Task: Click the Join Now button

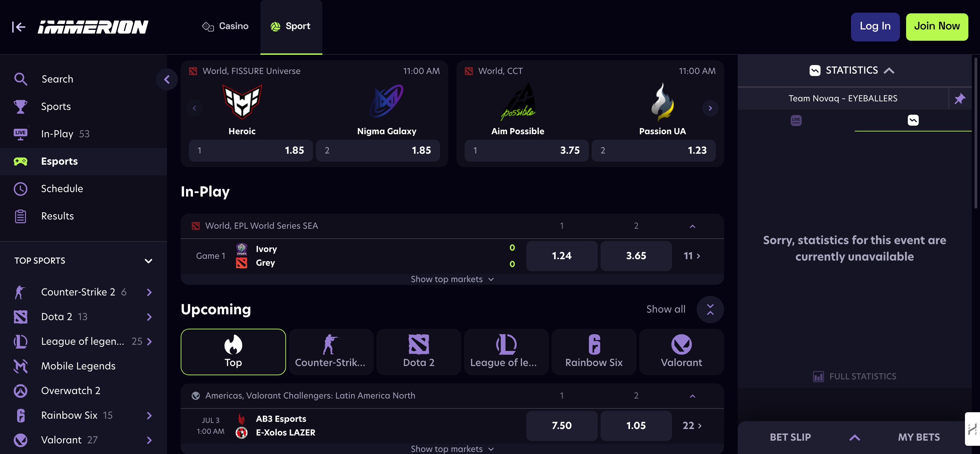Action: point(937,27)
